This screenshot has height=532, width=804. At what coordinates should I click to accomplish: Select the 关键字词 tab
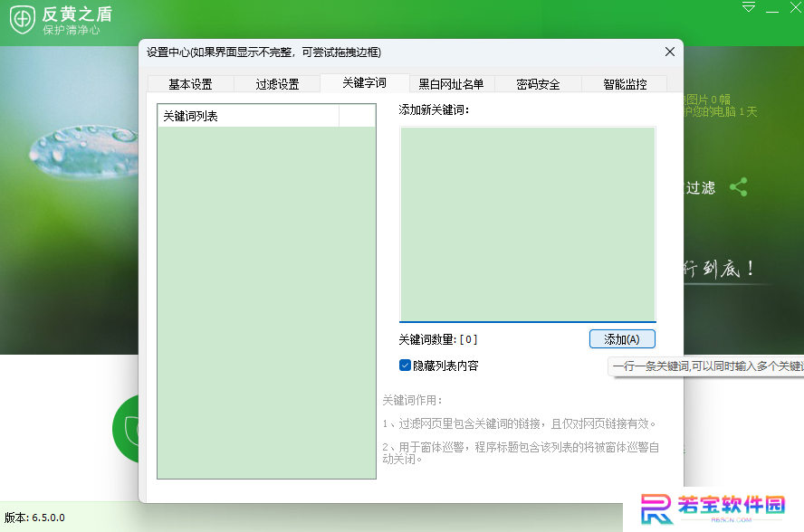365,83
